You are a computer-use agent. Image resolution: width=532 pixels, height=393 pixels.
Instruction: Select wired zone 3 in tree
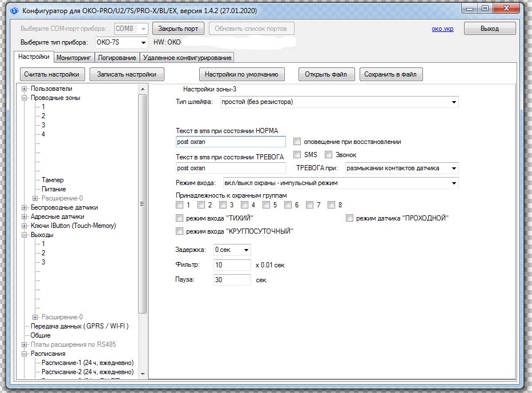click(43, 125)
